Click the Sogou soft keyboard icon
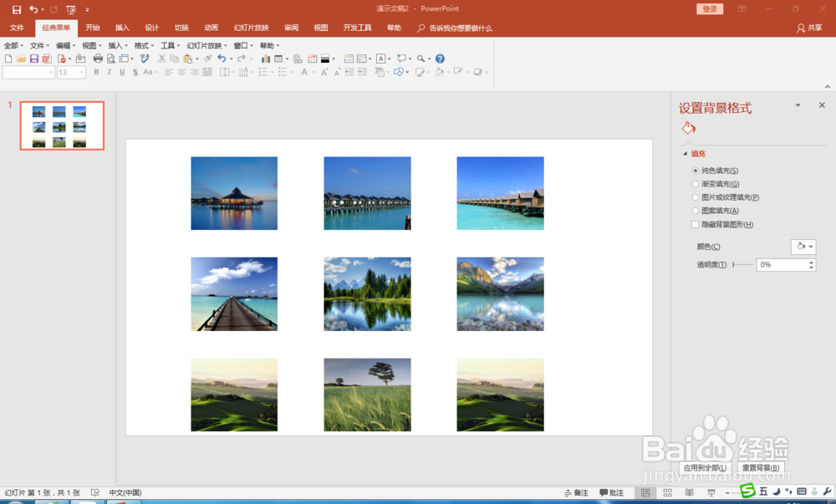The width and height of the screenshot is (836, 504). pos(802,491)
